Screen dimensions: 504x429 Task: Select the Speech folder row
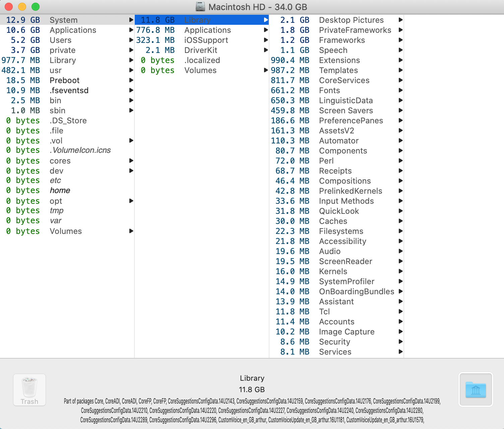point(336,50)
